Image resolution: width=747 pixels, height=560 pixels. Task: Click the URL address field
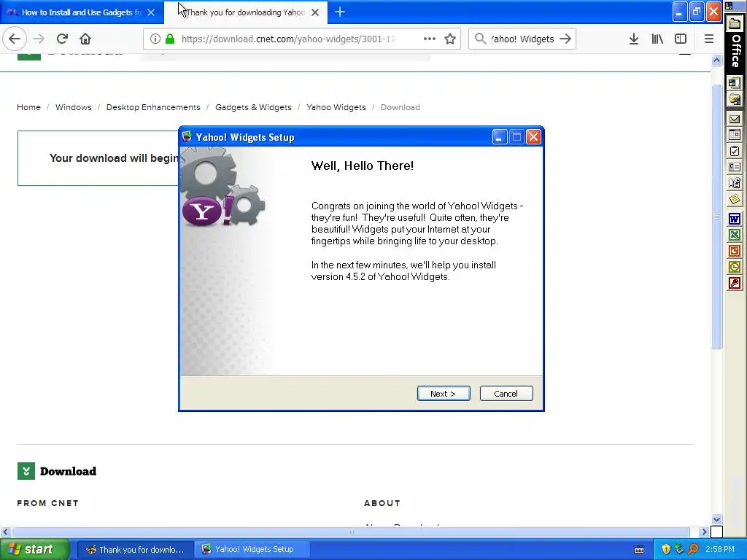(287, 39)
